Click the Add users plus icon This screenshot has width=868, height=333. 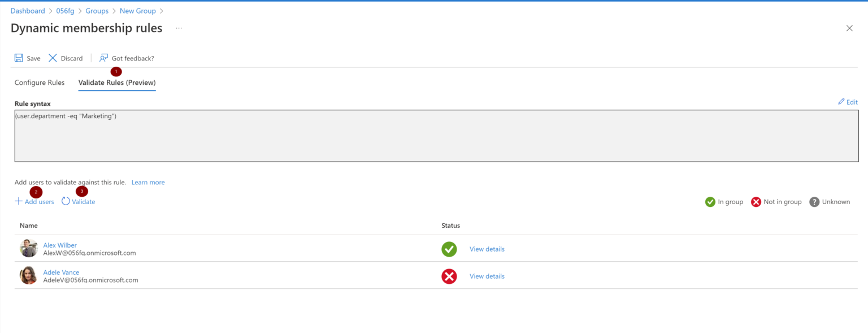coord(18,201)
